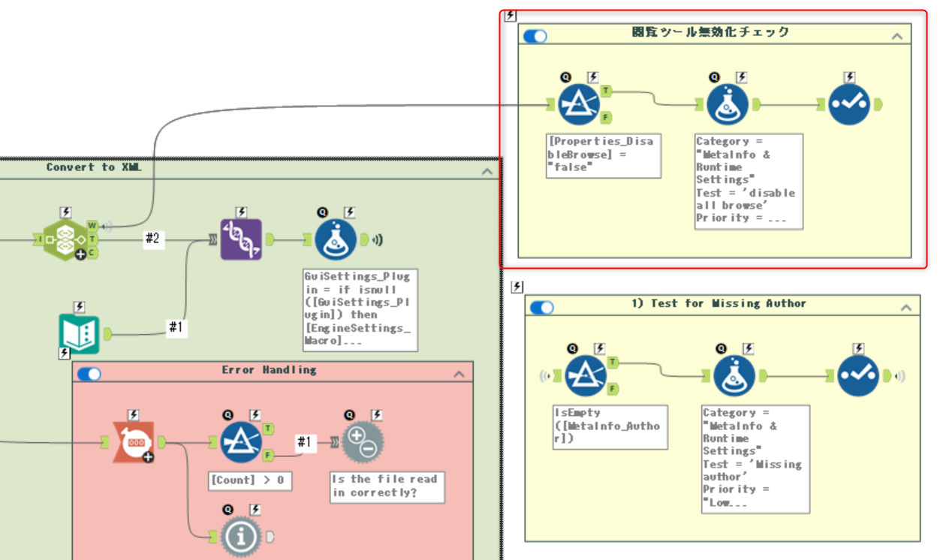The width and height of the screenshot is (943, 560).
Task: Click #1 label near Text Input tool
Action: click(x=176, y=328)
